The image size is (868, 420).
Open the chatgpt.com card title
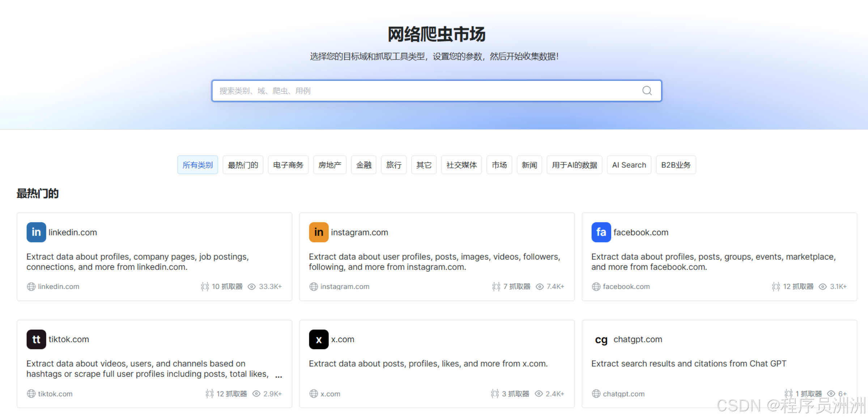pos(638,339)
